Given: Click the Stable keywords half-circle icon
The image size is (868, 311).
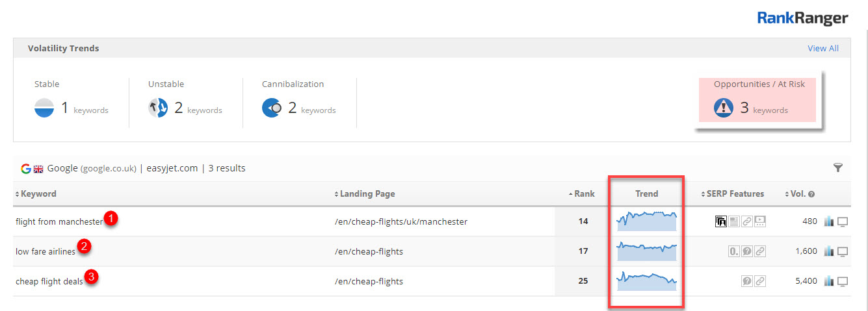Looking at the screenshot, I should click(x=44, y=108).
